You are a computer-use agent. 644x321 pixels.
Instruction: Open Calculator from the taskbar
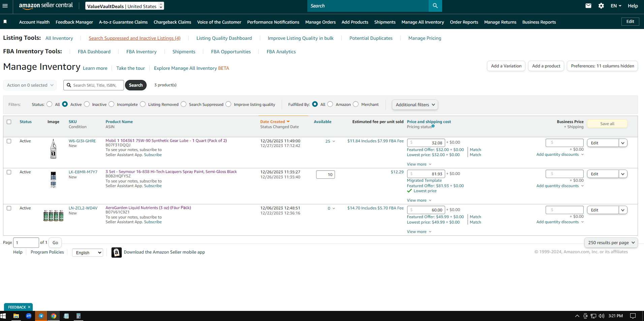coord(79,316)
